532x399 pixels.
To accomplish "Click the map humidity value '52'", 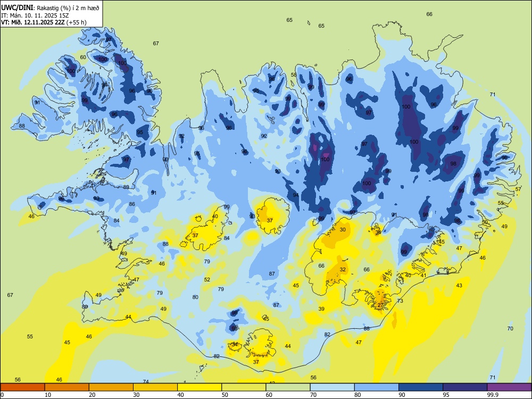I will pos(207,280).
